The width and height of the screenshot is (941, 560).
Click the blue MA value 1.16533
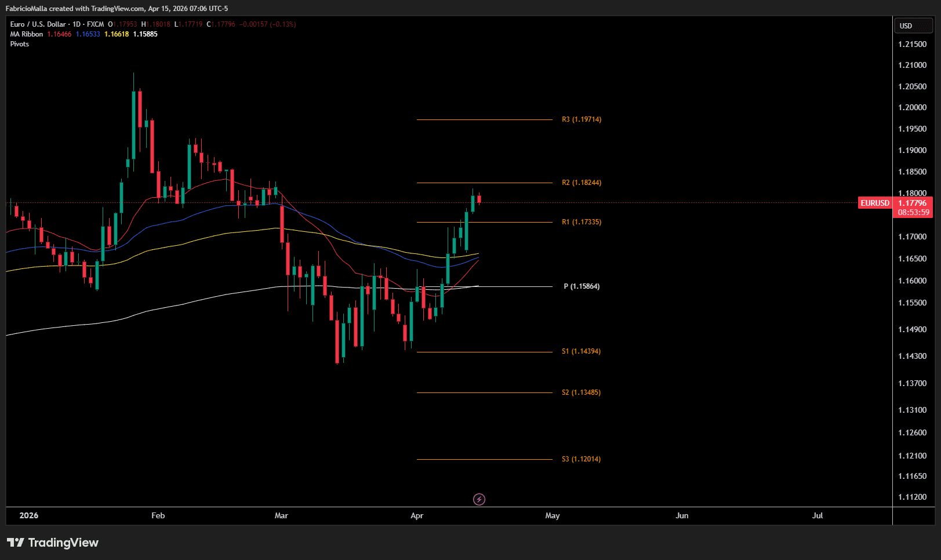(x=88, y=34)
